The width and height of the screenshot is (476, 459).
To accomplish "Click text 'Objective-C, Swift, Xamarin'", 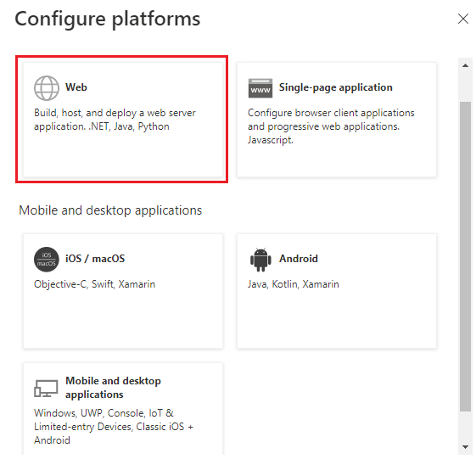I will click(x=94, y=284).
